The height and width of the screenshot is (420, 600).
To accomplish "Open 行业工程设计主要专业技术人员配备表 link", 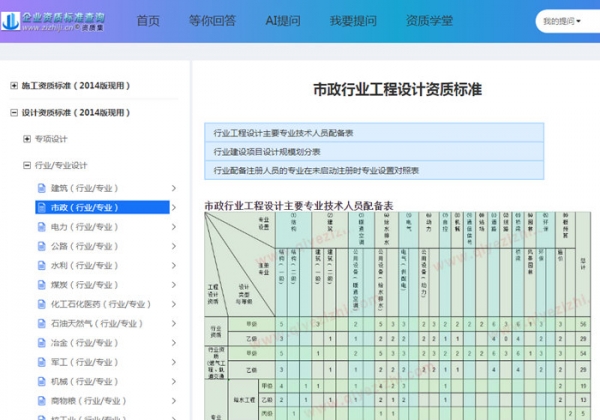I will coord(283,133).
